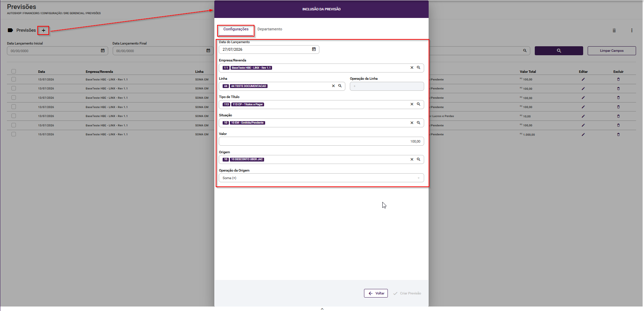Open calendar picker in Data do Lançamento
The height and width of the screenshot is (311, 644).
tap(314, 49)
